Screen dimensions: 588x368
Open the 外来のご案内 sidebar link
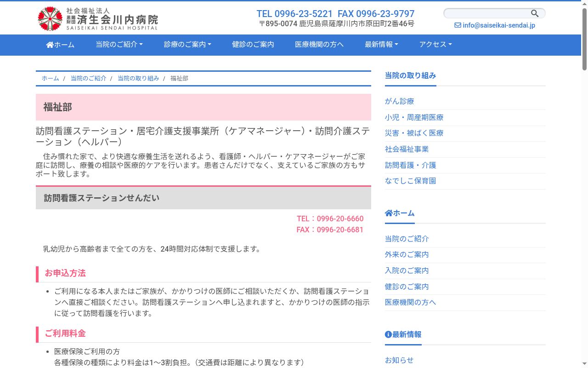coord(407,254)
